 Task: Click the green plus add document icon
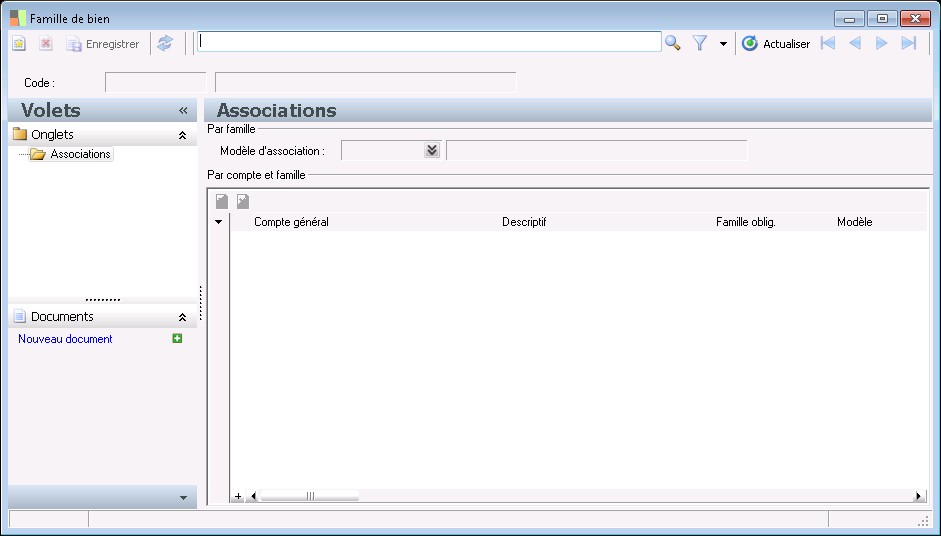click(177, 339)
